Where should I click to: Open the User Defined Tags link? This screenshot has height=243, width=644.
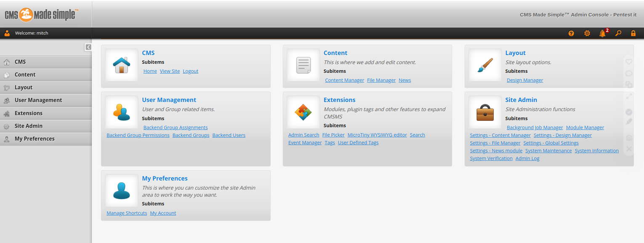pyautogui.click(x=358, y=143)
